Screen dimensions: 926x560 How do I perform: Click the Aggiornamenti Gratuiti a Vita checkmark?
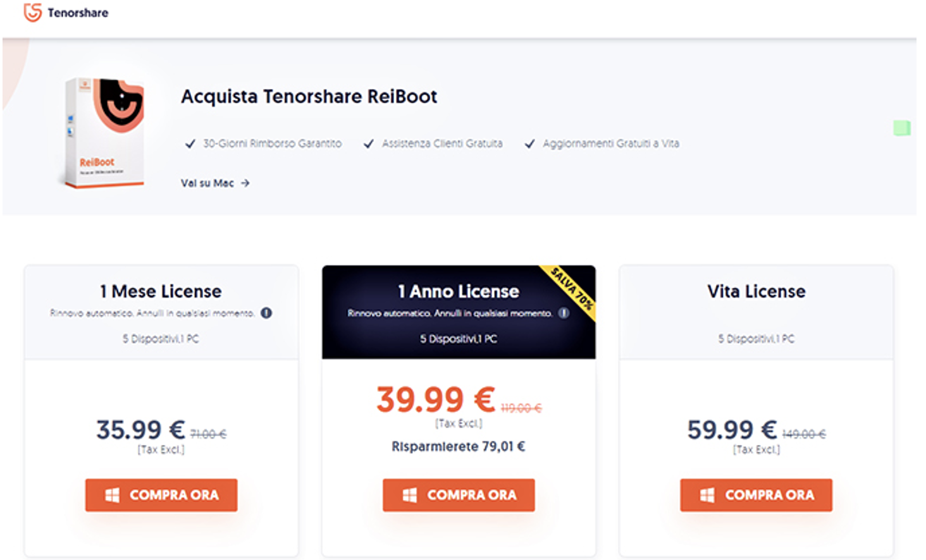529,144
